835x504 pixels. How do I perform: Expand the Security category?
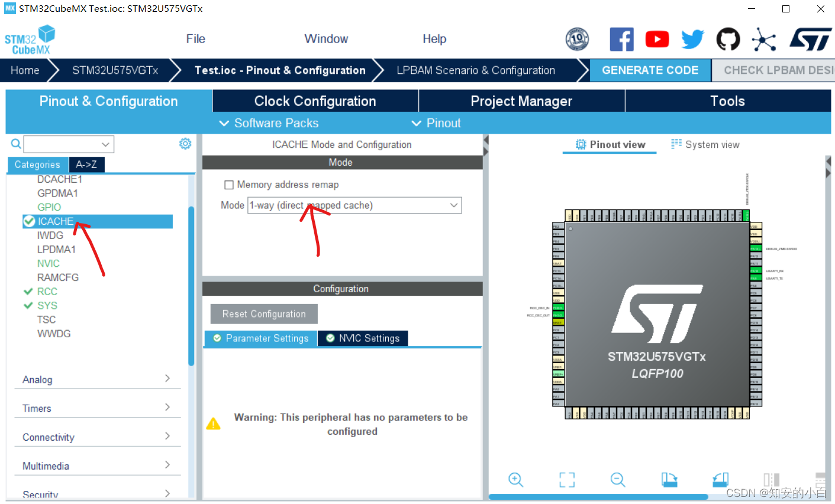point(97,494)
